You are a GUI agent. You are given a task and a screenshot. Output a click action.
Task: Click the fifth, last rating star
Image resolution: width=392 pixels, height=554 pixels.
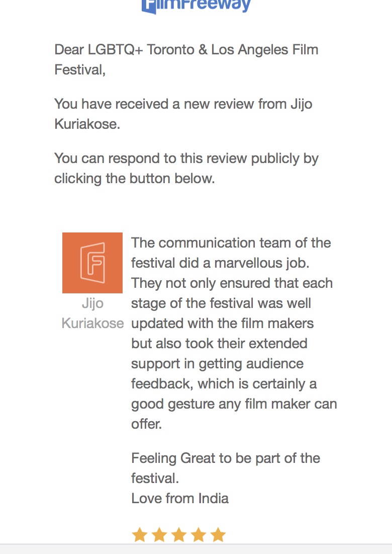(218, 535)
